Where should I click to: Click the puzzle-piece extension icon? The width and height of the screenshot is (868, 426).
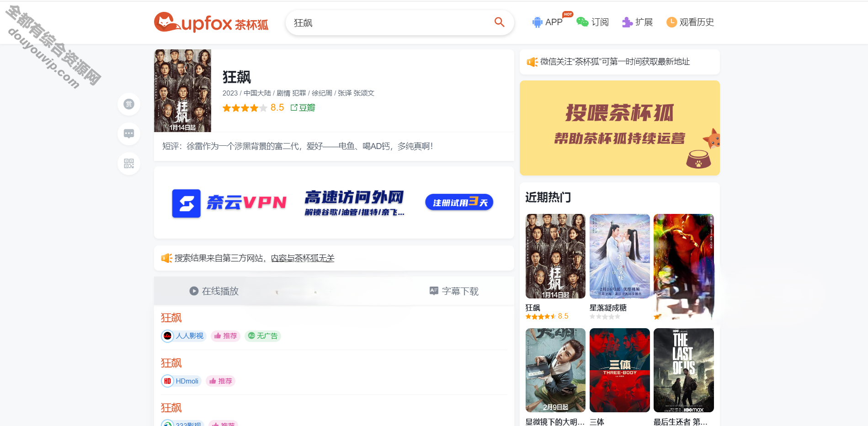click(627, 22)
